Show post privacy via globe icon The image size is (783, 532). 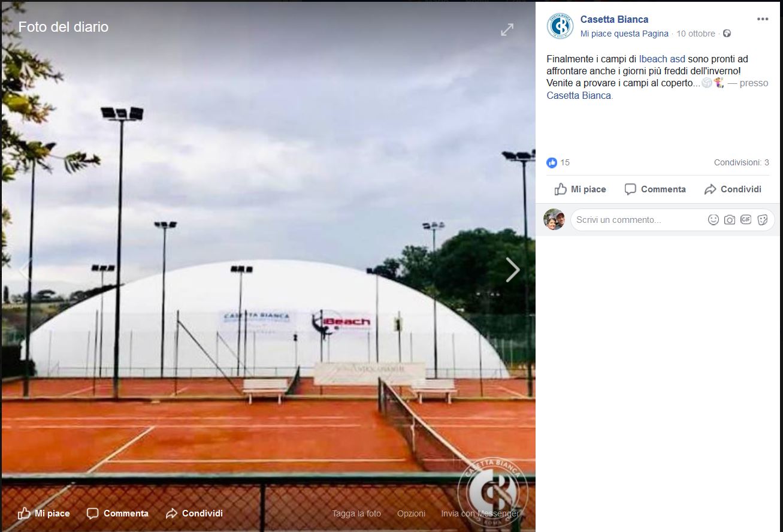[727, 34]
